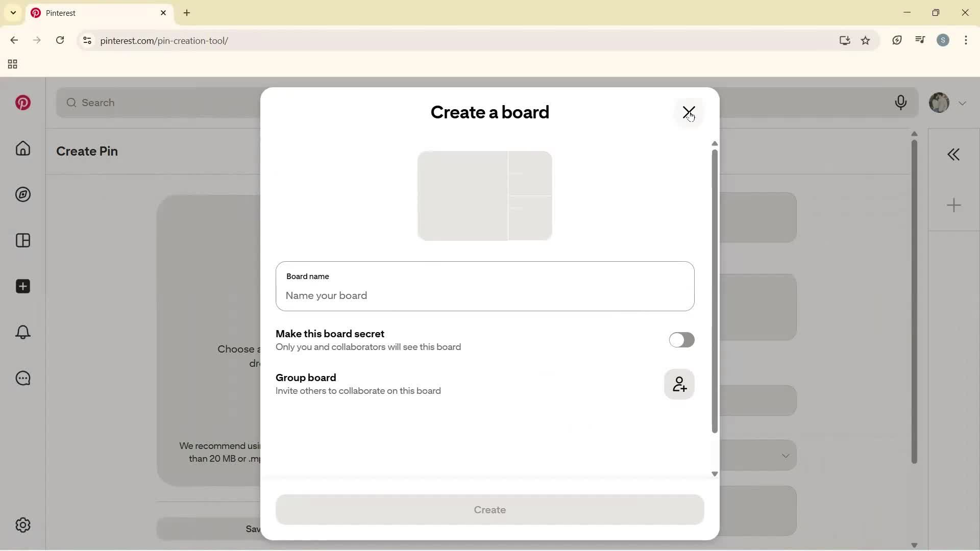The height and width of the screenshot is (551, 980).
Task: Toggle browser energy saver leaf icon
Action: pos(897,40)
